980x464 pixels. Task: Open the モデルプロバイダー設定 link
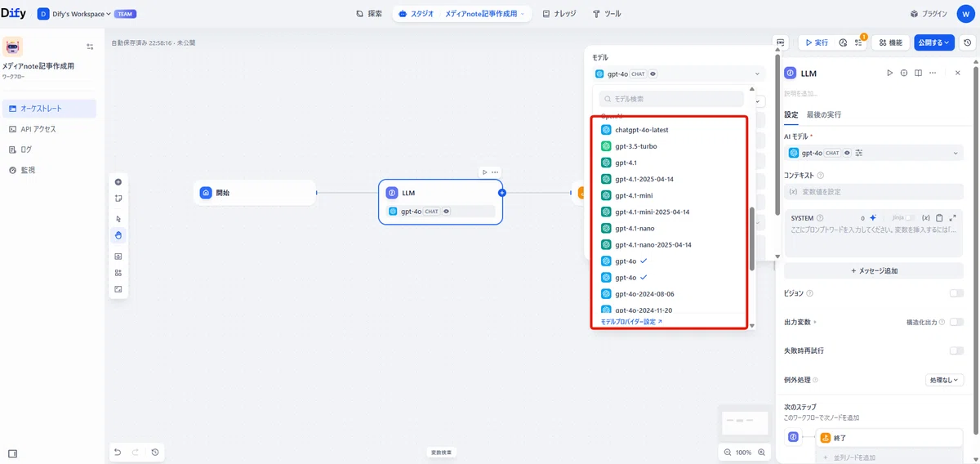631,322
